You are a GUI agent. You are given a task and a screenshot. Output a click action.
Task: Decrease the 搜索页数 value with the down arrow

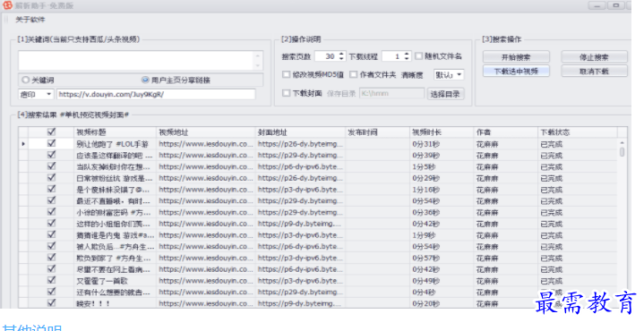pos(341,59)
